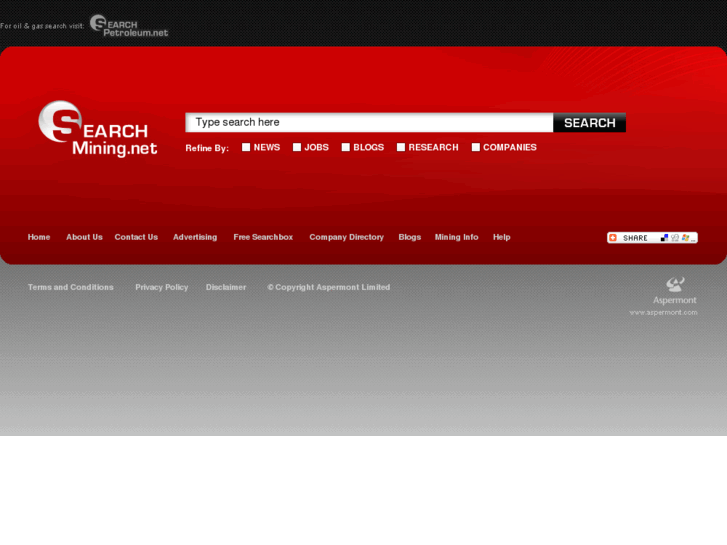Viewport: 727px width, 545px height.
Task: Open the Disclaimer link
Action: coord(226,287)
